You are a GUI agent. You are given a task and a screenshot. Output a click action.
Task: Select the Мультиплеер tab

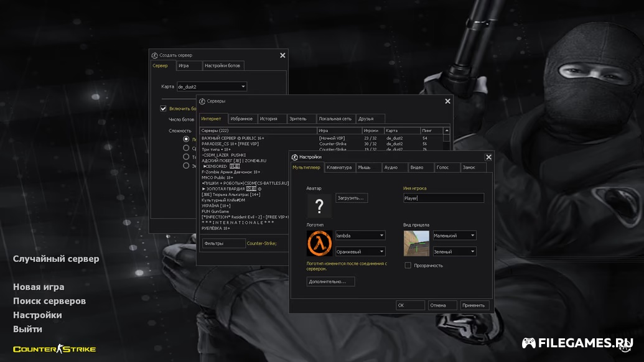click(306, 167)
